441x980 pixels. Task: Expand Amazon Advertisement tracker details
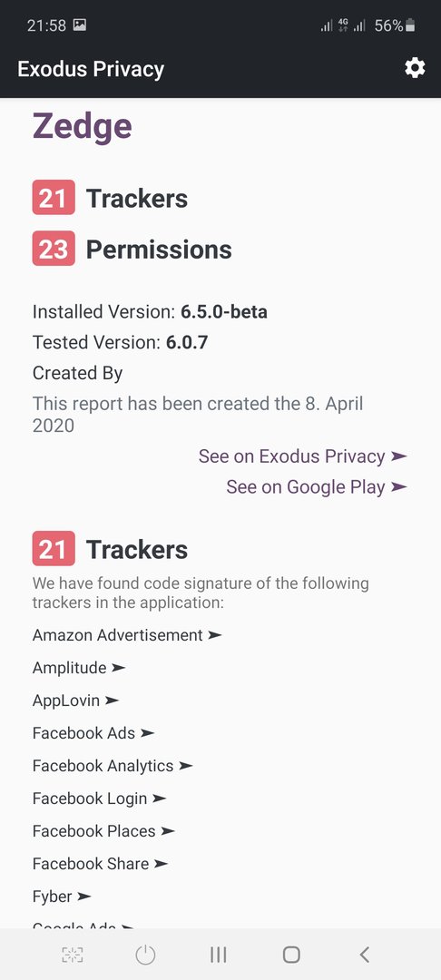[x=127, y=635]
